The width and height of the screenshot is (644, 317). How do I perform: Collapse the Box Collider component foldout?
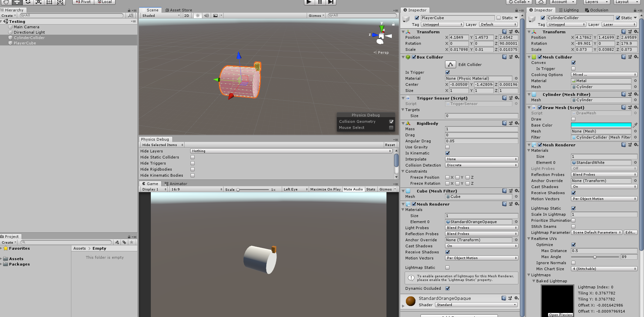(x=403, y=57)
